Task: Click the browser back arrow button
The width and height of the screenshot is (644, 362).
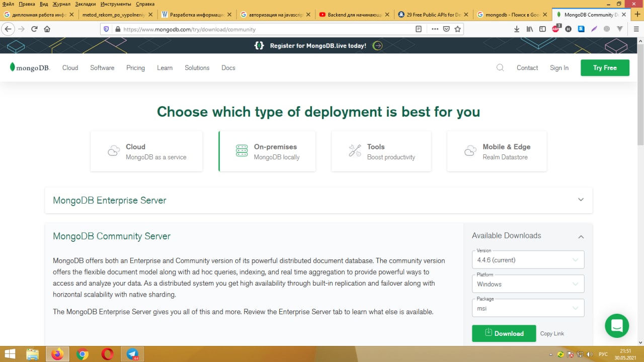Action: point(8,29)
